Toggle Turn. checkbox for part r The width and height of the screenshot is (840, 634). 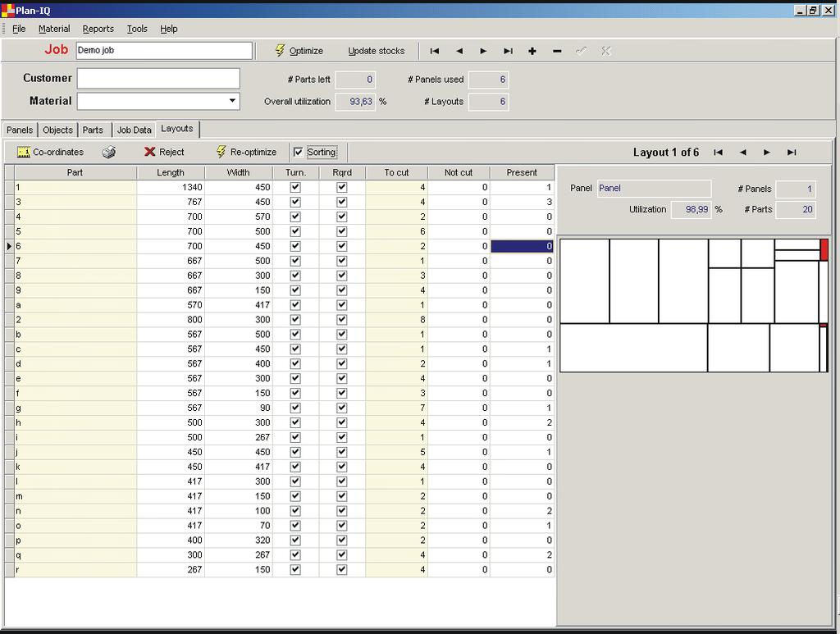coord(295,570)
